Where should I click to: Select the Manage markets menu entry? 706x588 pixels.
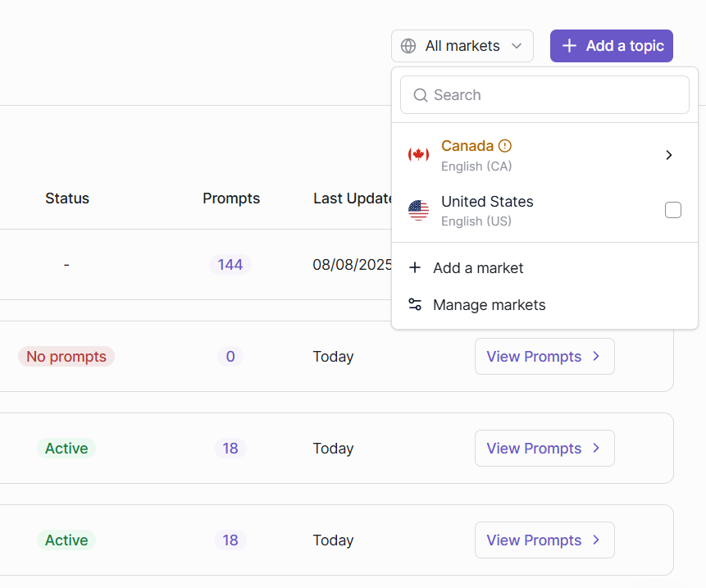tap(489, 304)
